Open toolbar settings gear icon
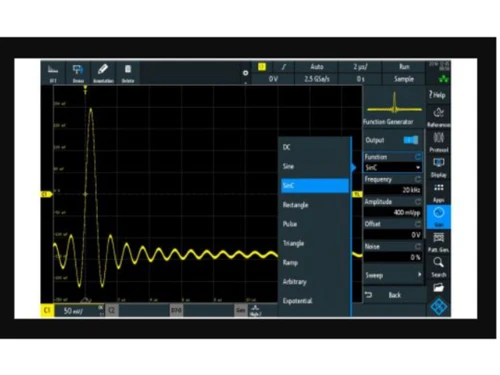Screen dimensions: 500x375 [x=245, y=73]
